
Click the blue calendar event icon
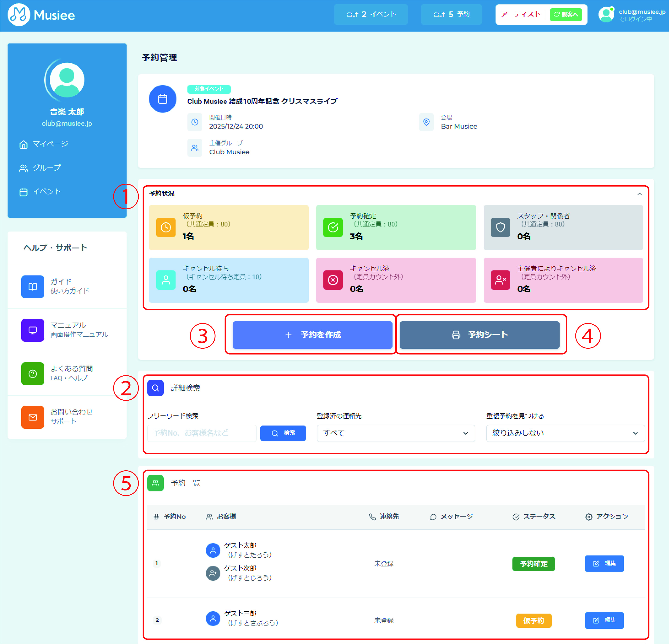(163, 99)
